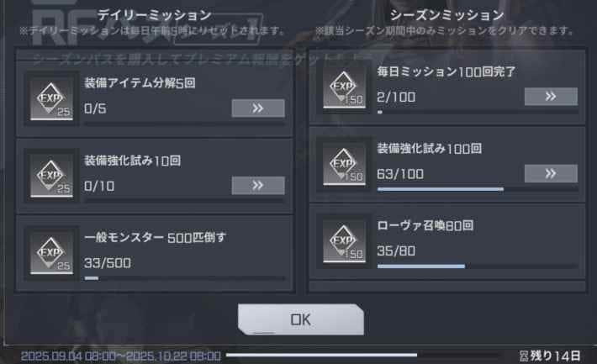Click the 35/80 ローヴァ召喚 progress bar
Image resolution: width=597 pixels, height=364 pixels.
click(x=478, y=266)
